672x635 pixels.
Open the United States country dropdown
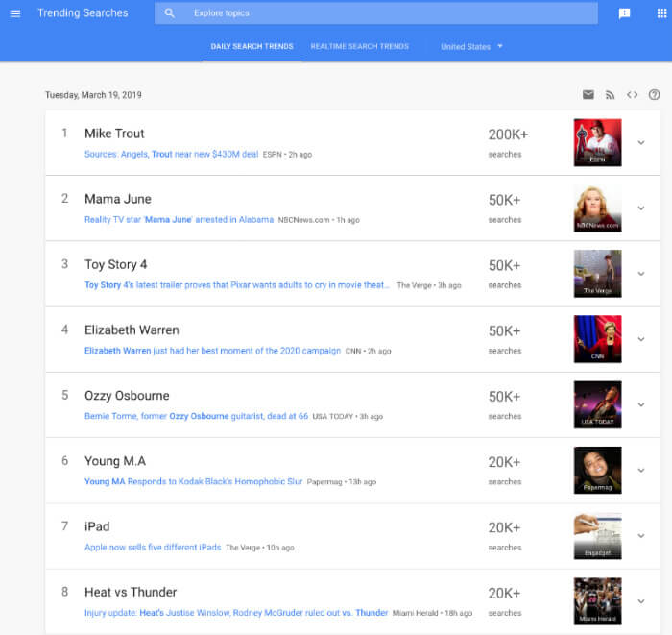[x=471, y=47]
